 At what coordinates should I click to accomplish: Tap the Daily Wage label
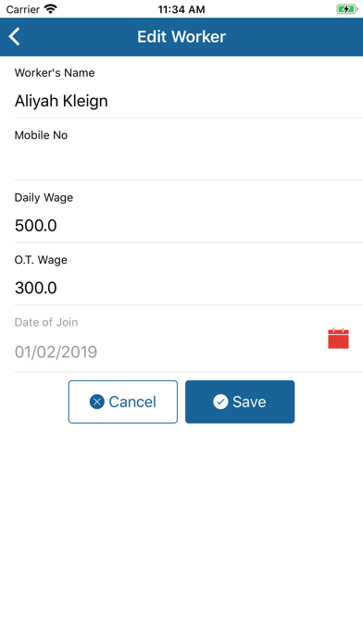tap(44, 198)
